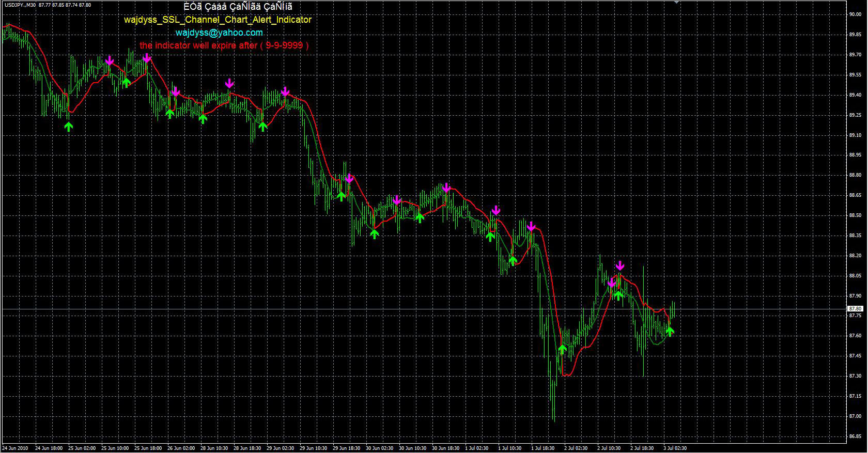Select the 29 Jun 18:30 time label
868x453 pixels.
pyautogui.click(x=346, y=448)
